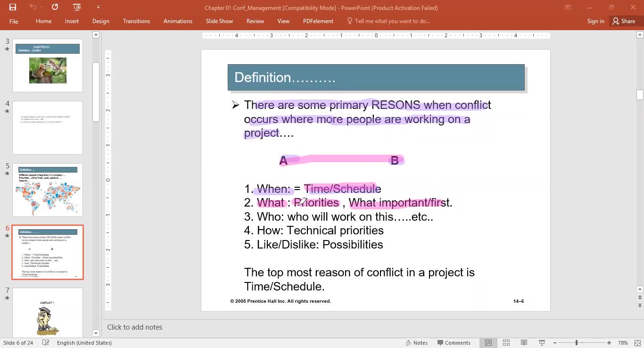
Task: Open the PDFelement tab
Action: 318,21
